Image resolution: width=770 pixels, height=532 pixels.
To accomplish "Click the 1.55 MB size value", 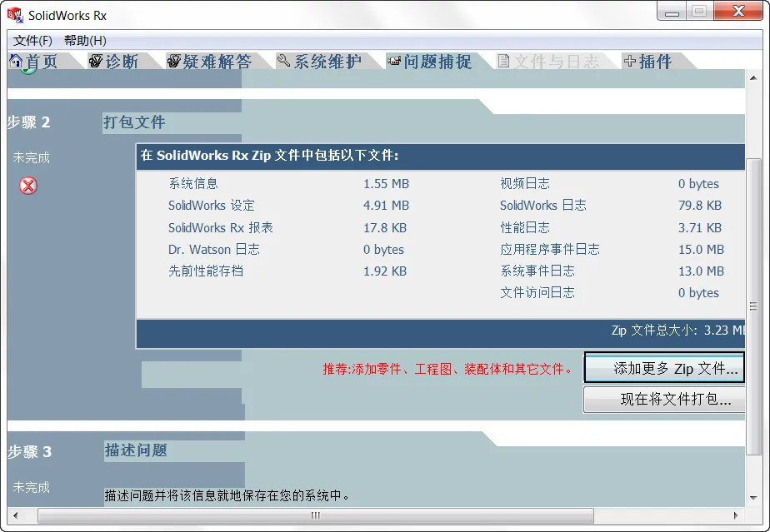I will point(386,184).
